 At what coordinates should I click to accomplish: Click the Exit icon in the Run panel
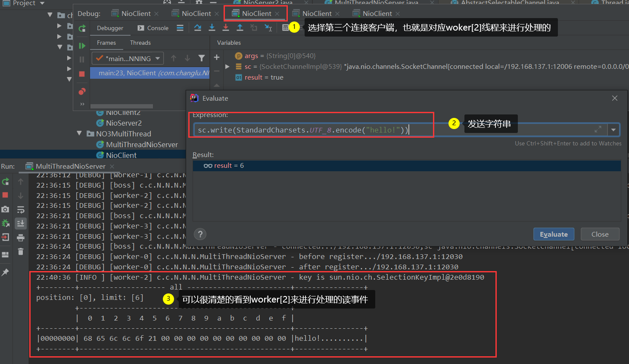point(5,237)
